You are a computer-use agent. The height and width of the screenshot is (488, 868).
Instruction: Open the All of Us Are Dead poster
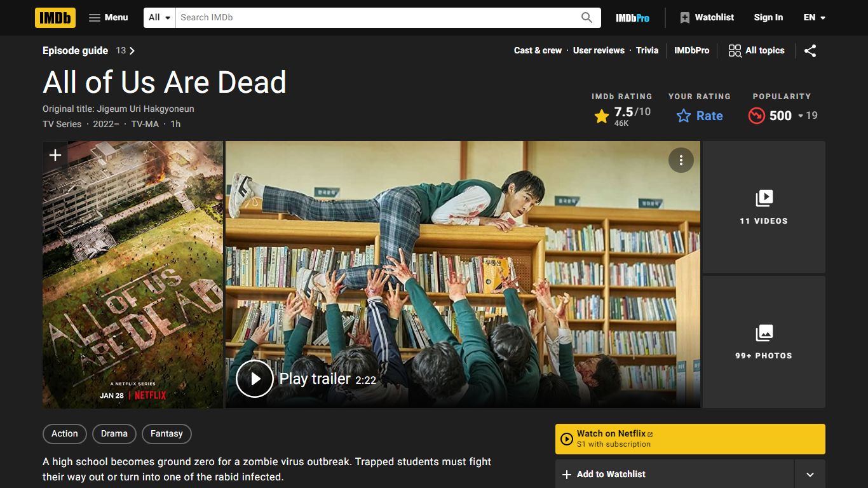133,274
